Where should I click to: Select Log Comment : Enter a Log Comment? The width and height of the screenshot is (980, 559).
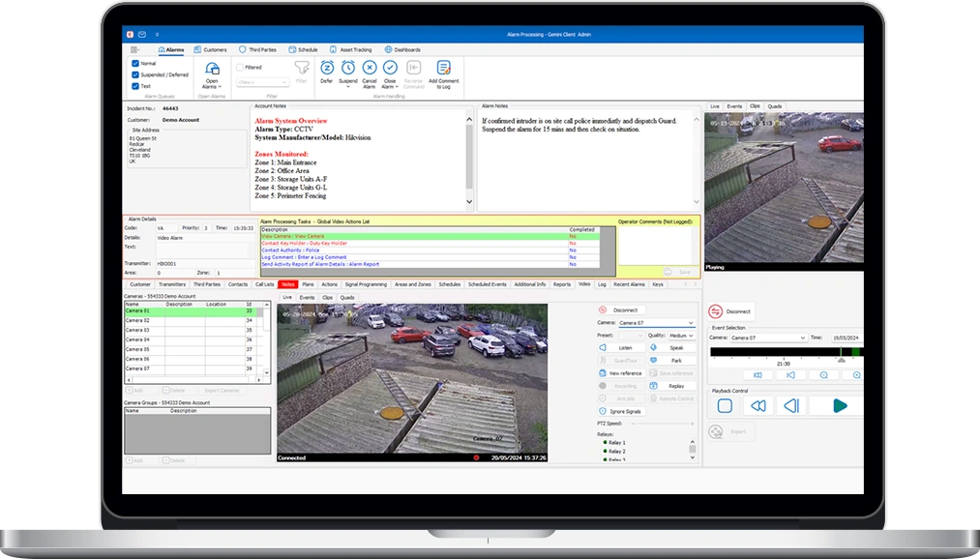[x=430, y=256]
